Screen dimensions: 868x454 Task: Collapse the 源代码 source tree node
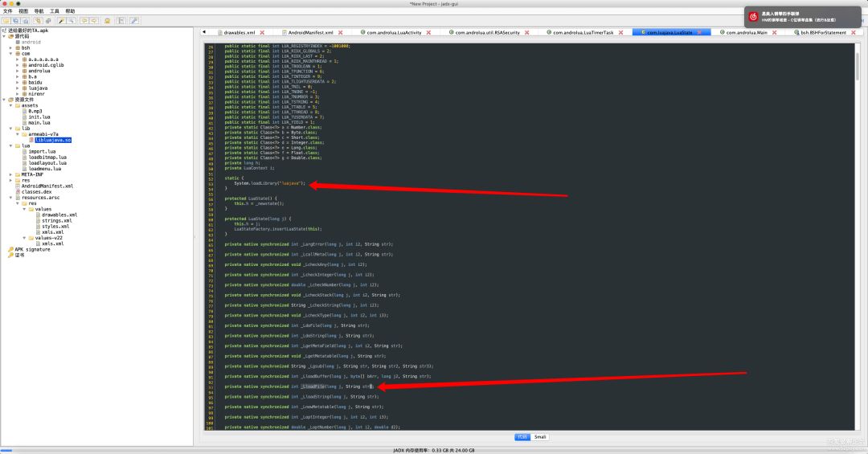[x=4, y=36]
